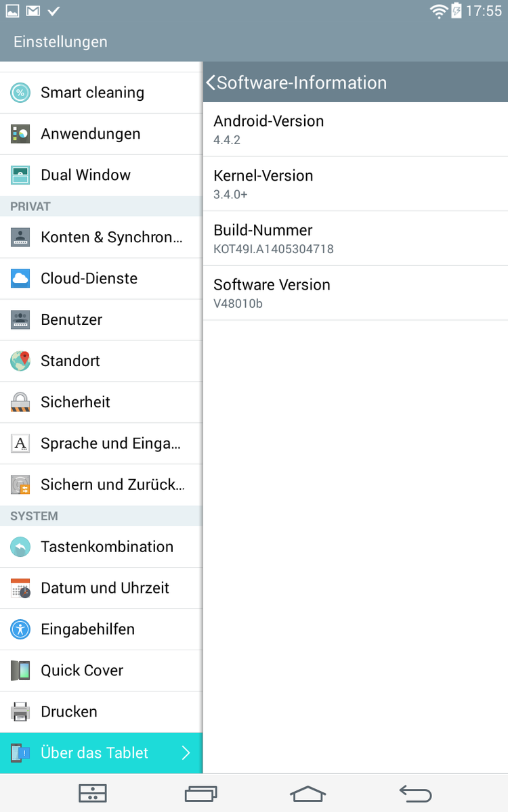Tap the Quick Cover icon
The image size is (508, 812).
coord(20,671)
